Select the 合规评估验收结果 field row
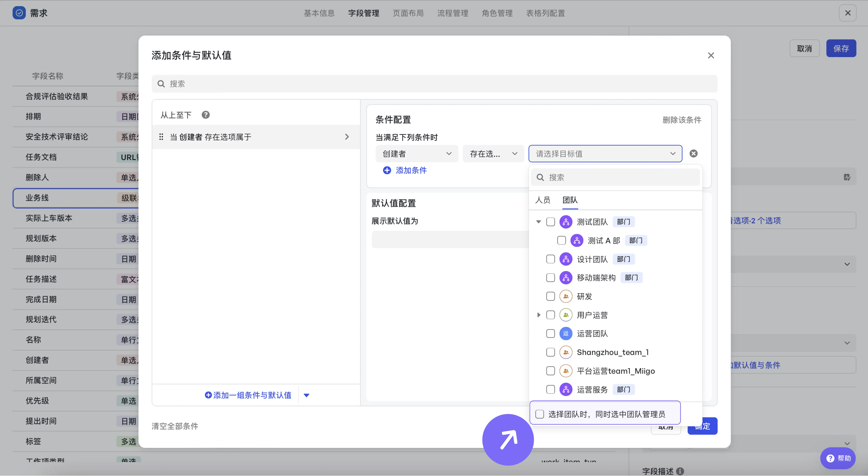 pos(76,96)
